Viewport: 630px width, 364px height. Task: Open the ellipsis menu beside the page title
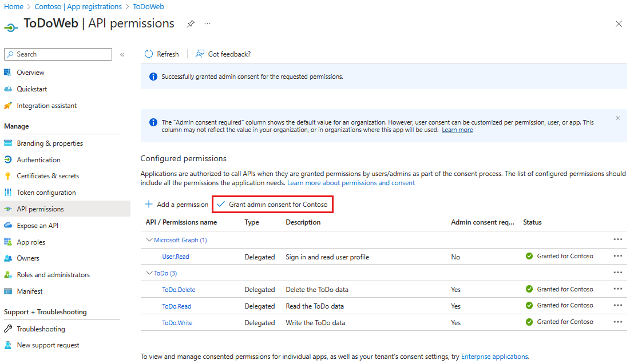pos(207,23)
